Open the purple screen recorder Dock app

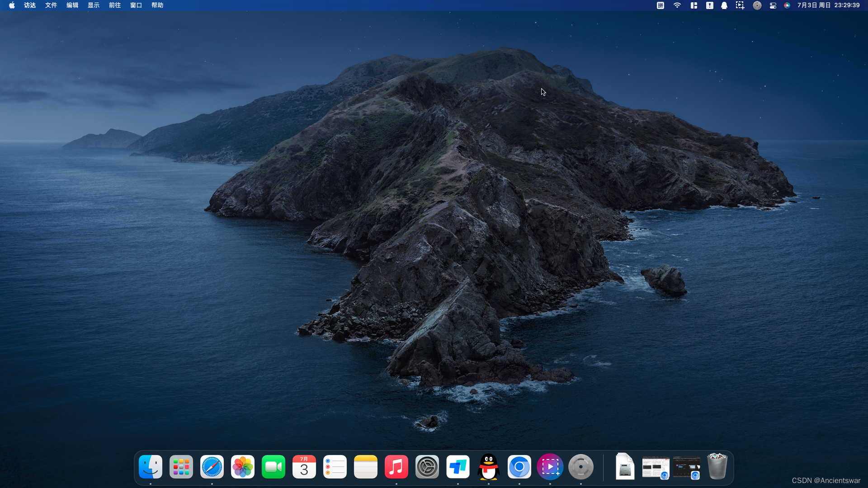pos(550,467)
